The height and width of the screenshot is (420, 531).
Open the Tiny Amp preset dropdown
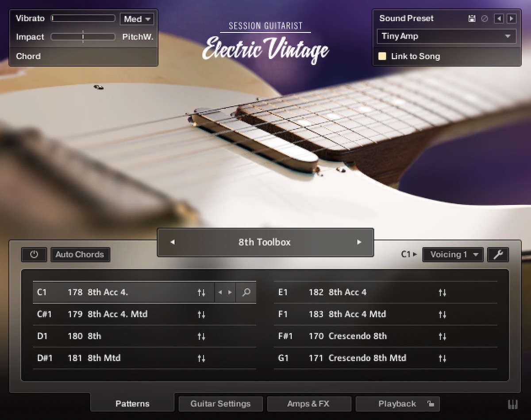[446, 36]
